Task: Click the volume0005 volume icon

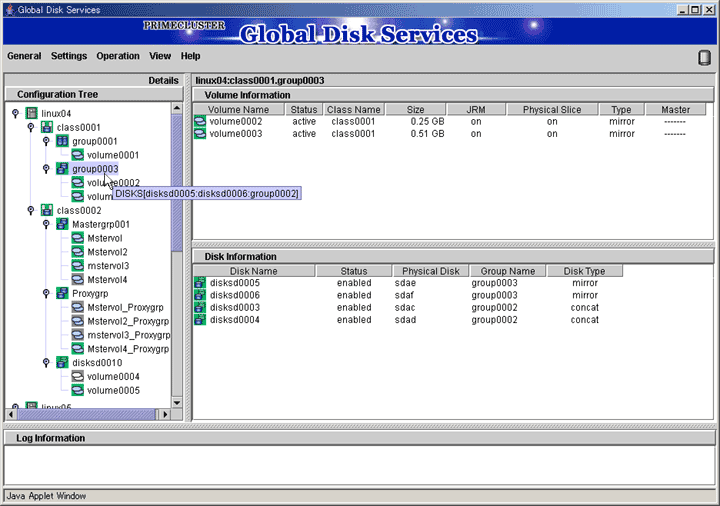Action: click(x=78, y=390)
